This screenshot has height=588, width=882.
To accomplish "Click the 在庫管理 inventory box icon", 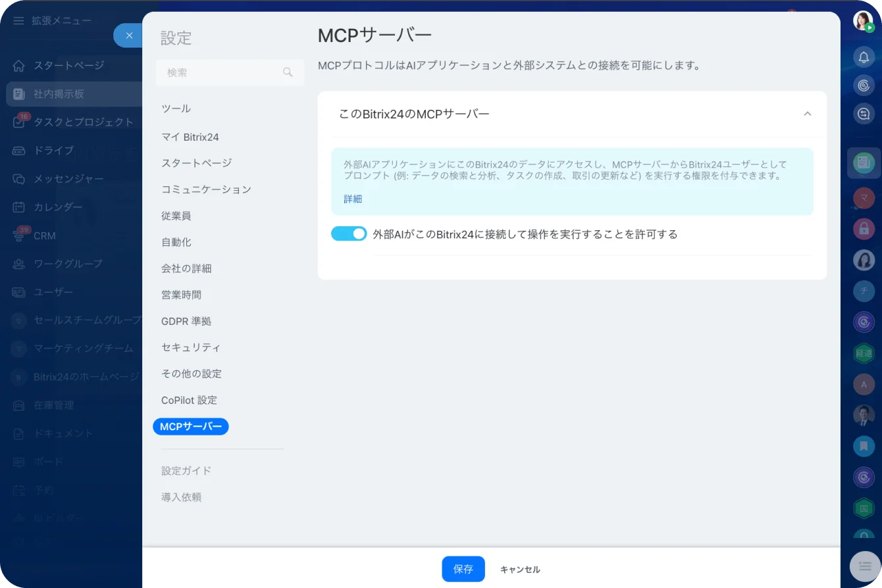I will coord(19,405).
